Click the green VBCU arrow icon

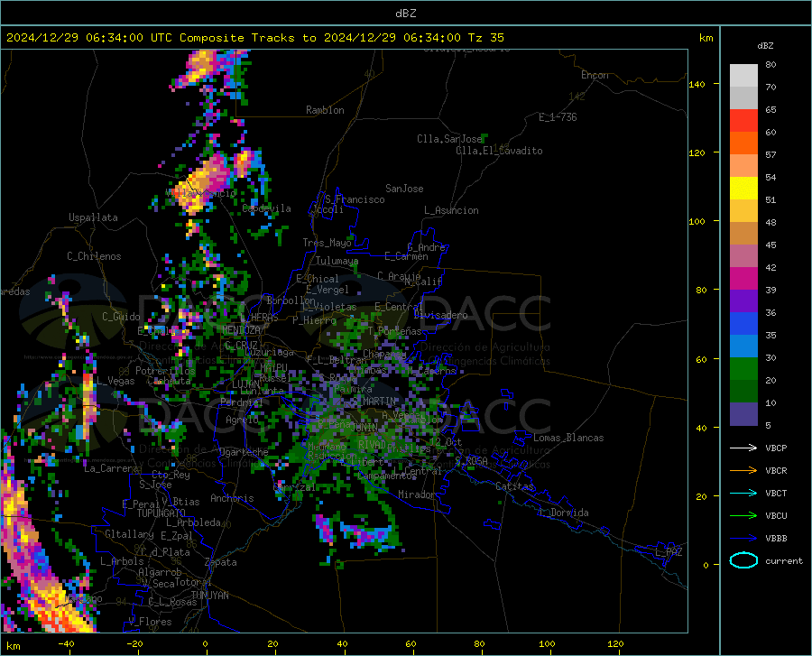coord(743,516)
